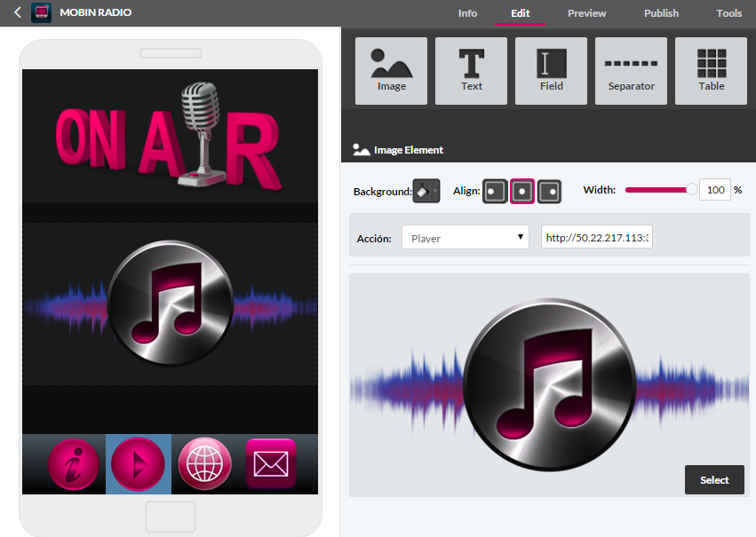Click the Width slider handle
756x537 pixels.
pyautogui.click(x=691, y=189)
